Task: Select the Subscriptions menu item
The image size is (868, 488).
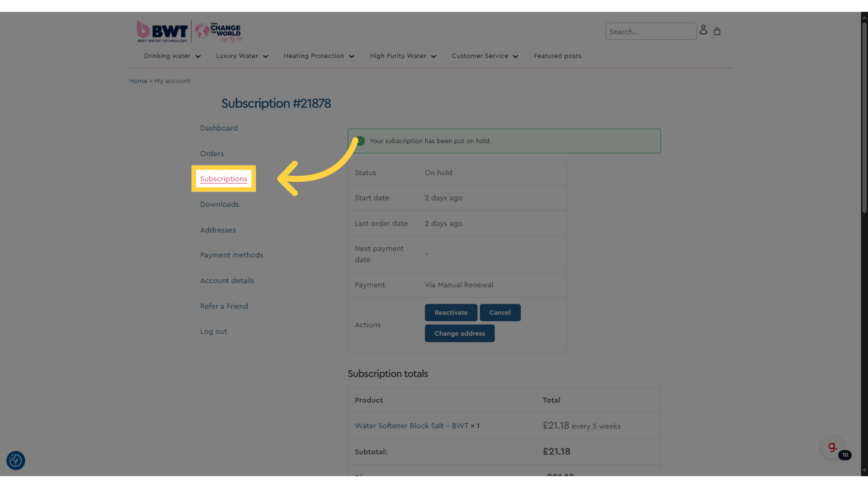Action: [x=223, y=179]
